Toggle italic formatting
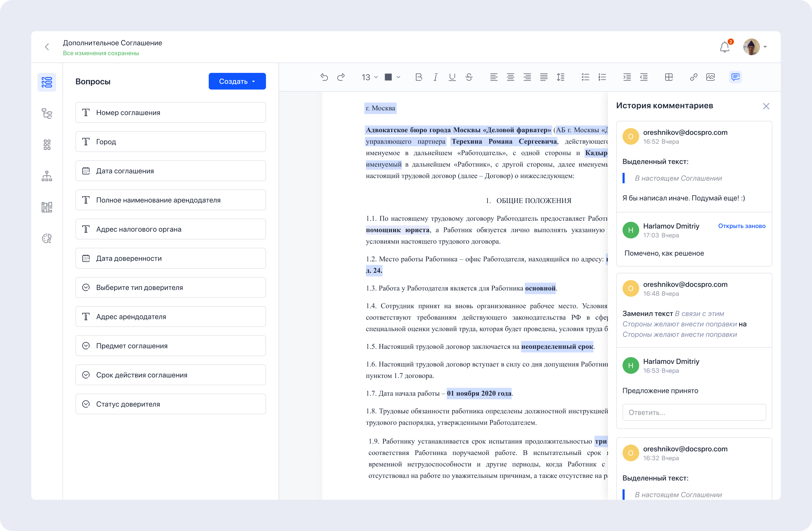Image resolution: width=812 pixels, height=531 pixels. pos(435,77)
